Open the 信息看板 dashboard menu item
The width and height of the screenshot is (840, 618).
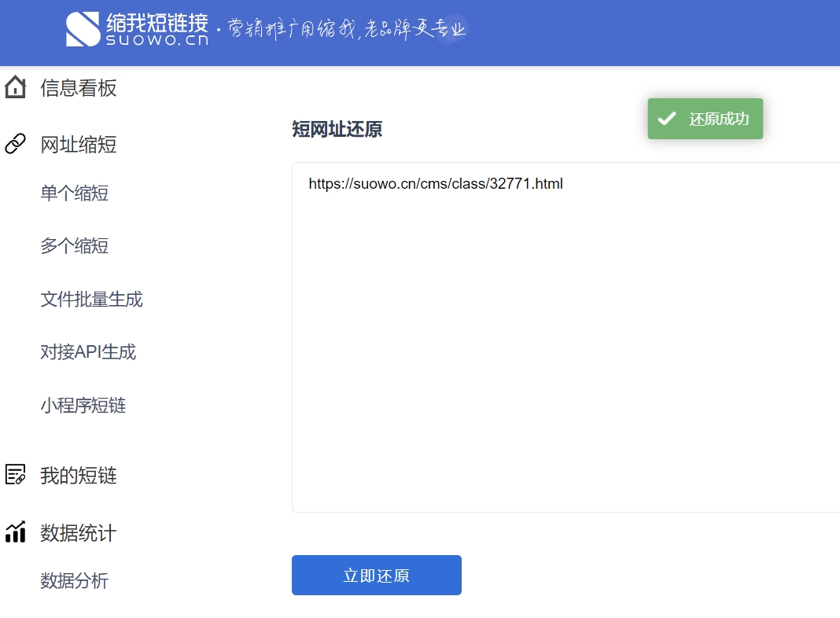(x=79, y=88)
